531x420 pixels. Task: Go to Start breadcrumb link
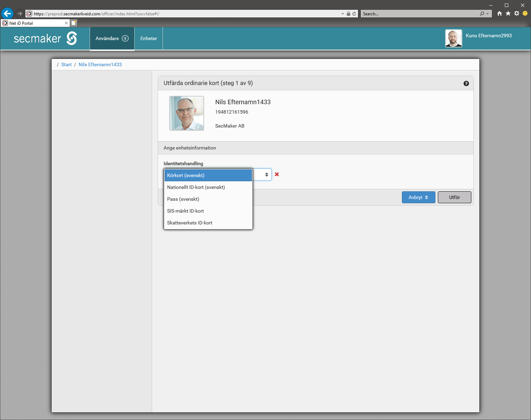point(66,64)
